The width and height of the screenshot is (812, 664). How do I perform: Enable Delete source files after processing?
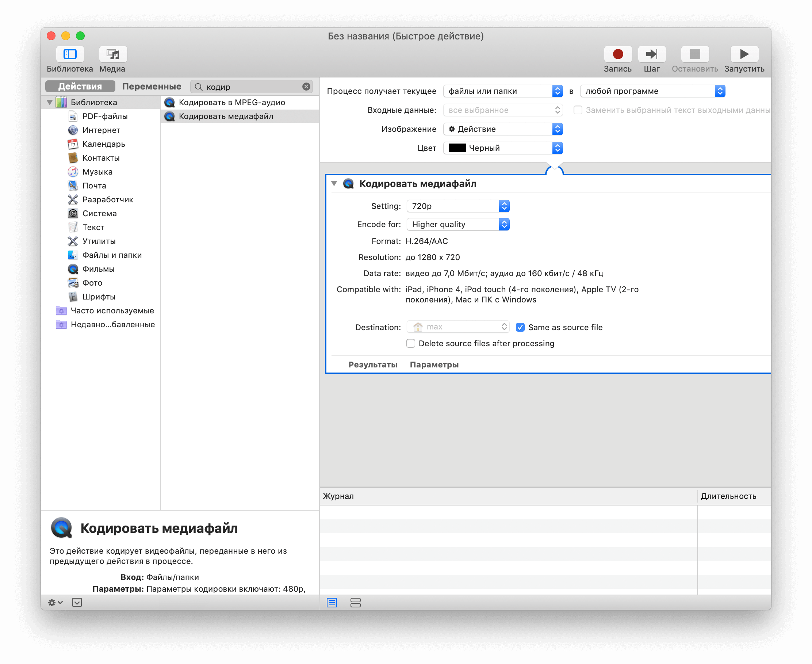point(411,343)
